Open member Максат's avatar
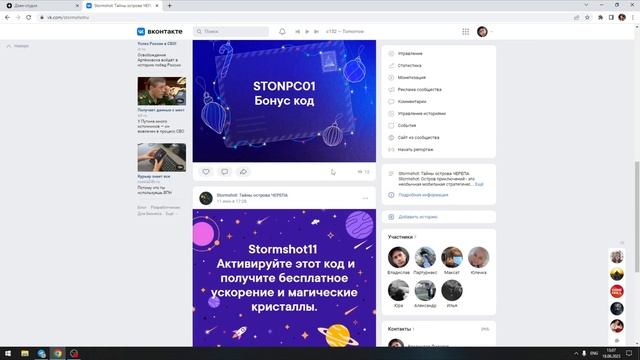Viewport: 640px width, 360px height. tap(452, 257)
